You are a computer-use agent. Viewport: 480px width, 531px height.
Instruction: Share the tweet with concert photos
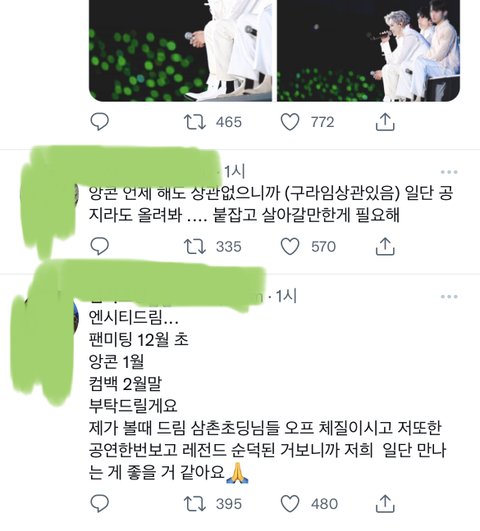click(x=385, y=122)
